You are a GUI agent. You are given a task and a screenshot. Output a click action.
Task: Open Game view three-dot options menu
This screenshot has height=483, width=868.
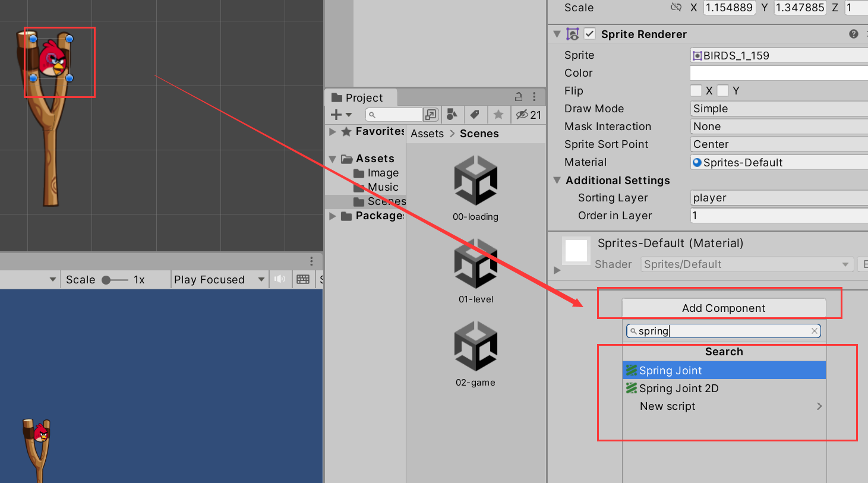[x=311, y=261]
